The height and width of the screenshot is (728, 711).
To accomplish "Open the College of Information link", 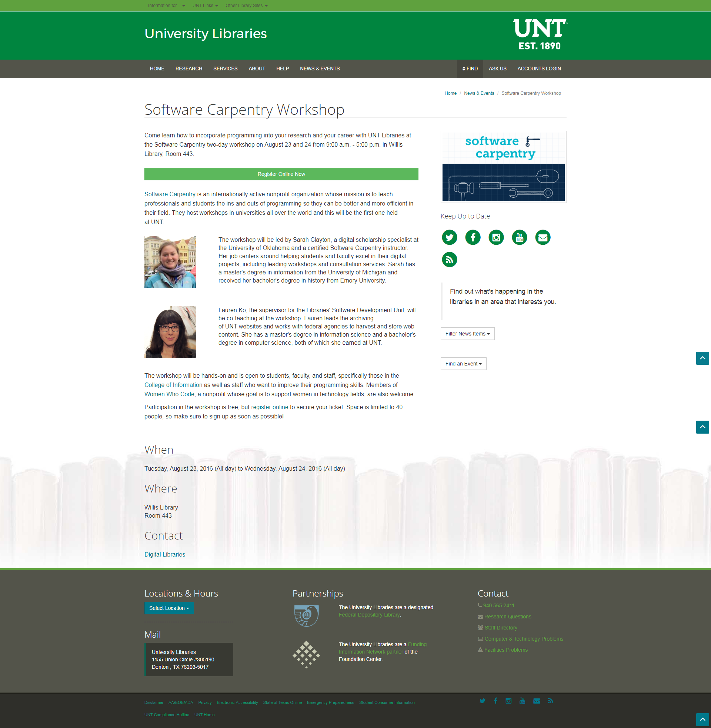I will [x=173, y=385].
